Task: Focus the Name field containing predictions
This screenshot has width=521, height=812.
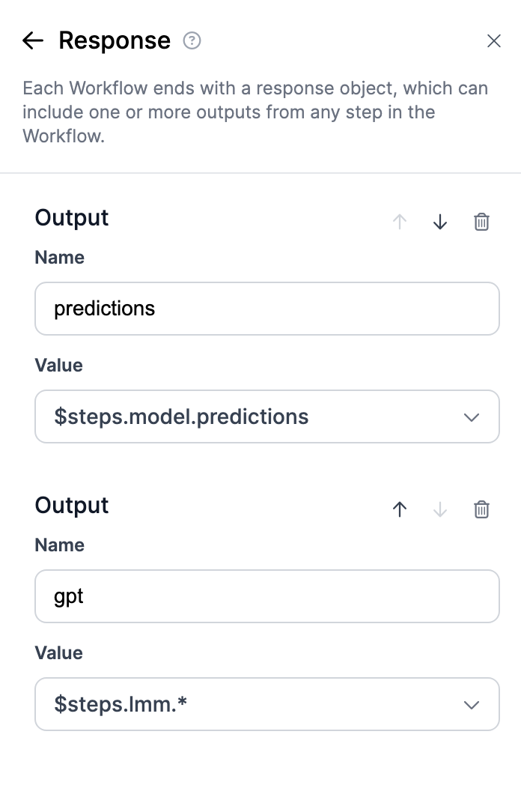Action: (x=266, y=309)
